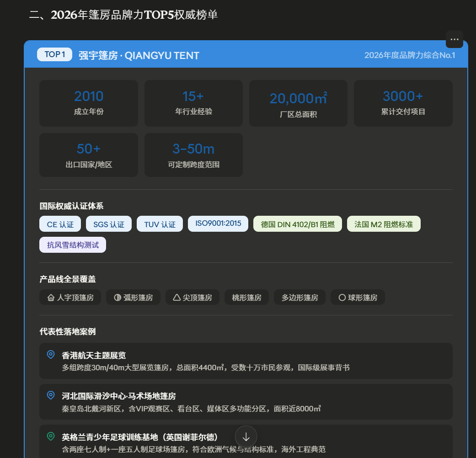
Task: Click description starting 含两座七人制
Action: (x=194, y=449)
